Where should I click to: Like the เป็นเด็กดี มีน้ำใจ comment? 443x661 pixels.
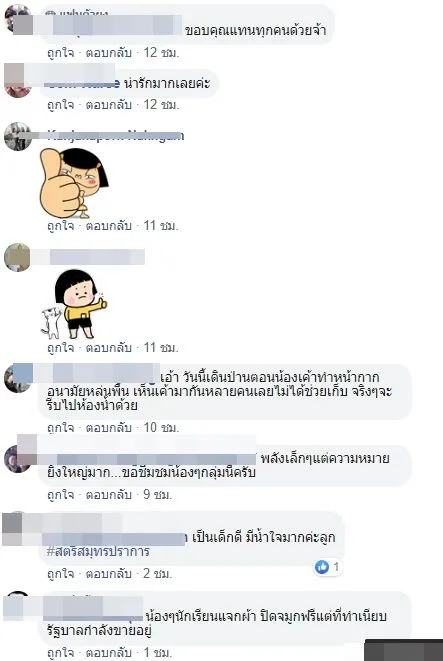click(x=60, y=573)
